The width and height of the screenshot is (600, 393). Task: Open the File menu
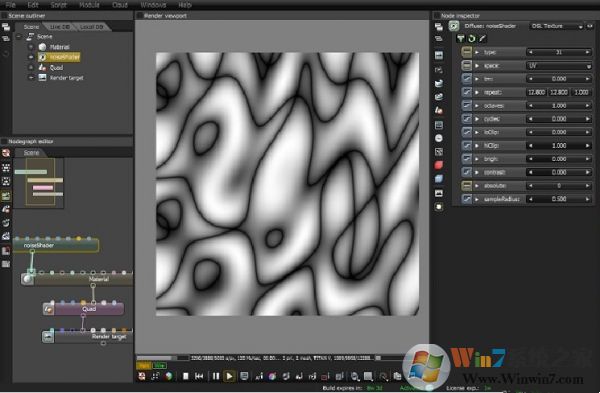pyautogui.click(x=10, y=5)
